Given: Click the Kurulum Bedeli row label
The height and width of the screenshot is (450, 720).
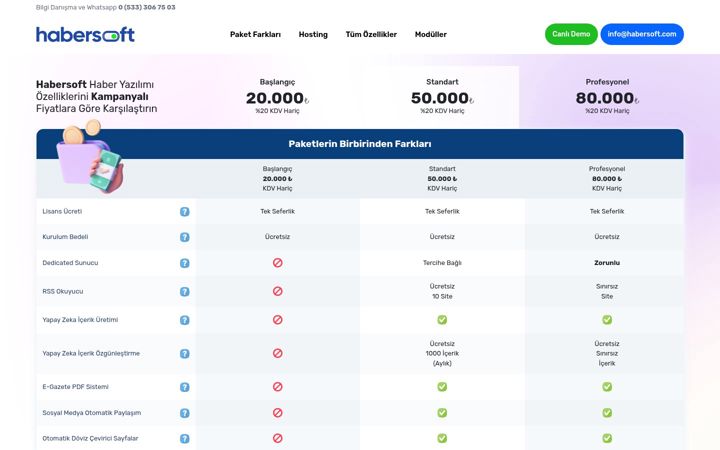Looking at the screenshot, I should (x=65, y=237).
